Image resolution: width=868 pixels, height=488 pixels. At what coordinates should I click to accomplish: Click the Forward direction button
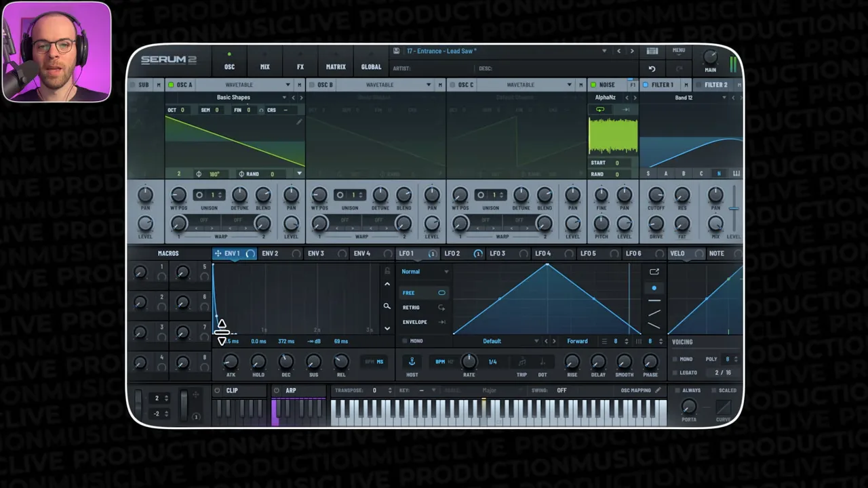[x=578, y=341]
